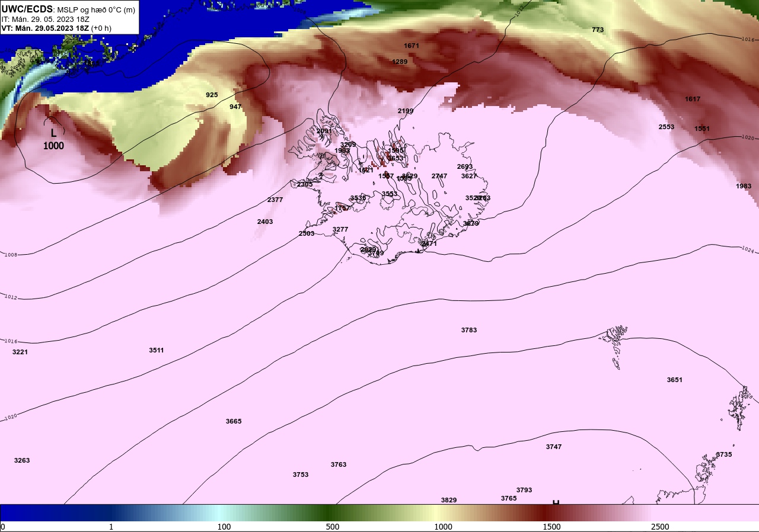Click the value 2553 on the map
Image resolution: width=759 pixels, height=532 pixels.
click(666, 127)
